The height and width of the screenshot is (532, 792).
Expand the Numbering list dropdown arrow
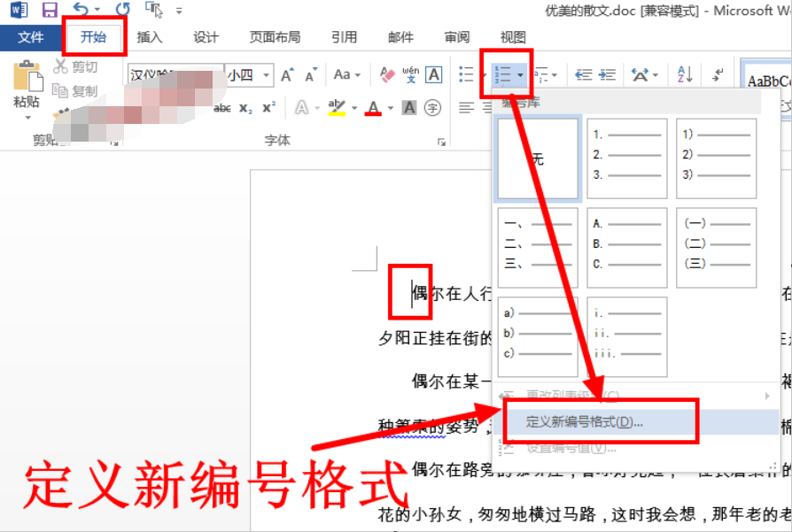(x=520, y=76)
